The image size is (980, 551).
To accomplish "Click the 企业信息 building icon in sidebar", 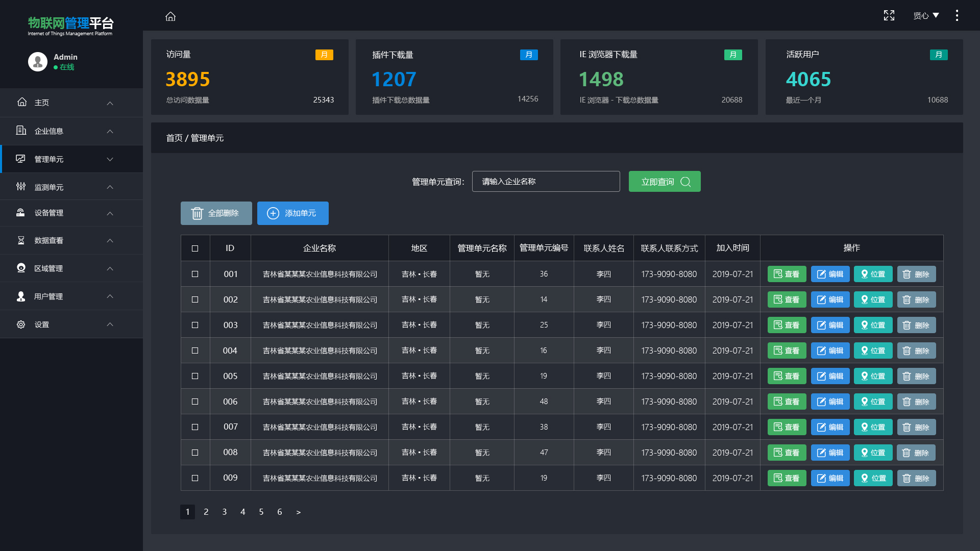I will pyautogui.click(x=21, y=131).
